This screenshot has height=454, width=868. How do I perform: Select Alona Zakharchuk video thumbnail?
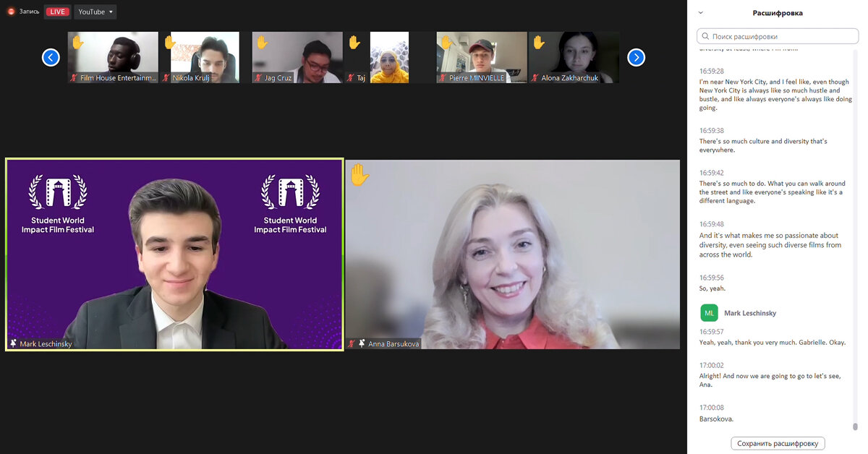[x=574, y=57]
